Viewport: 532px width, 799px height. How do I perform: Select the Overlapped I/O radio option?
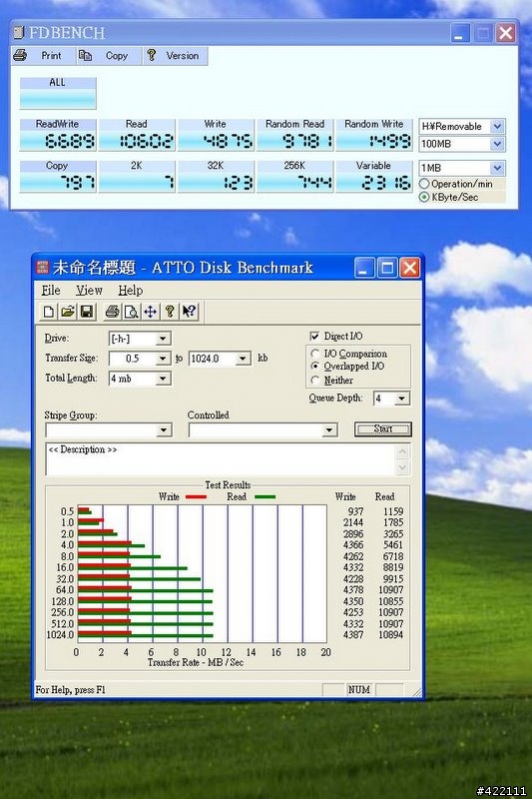pyautogui.click(x=315, y=367)
